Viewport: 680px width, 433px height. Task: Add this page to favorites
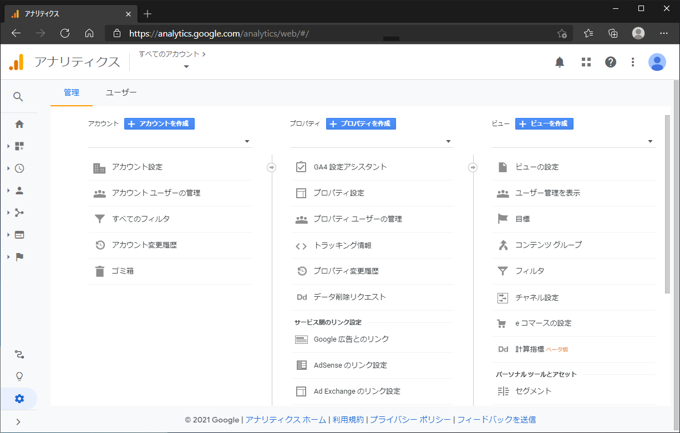coord(562,33)
